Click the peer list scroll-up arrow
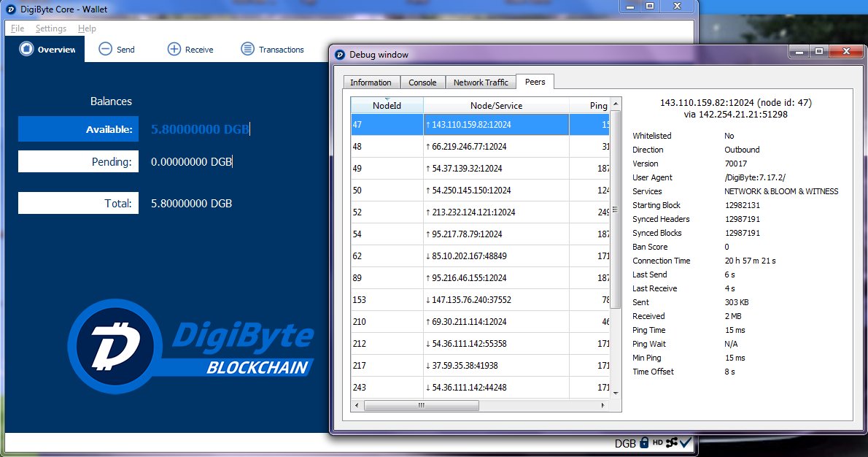Screen dimensions: 868x457 [616, 104]
